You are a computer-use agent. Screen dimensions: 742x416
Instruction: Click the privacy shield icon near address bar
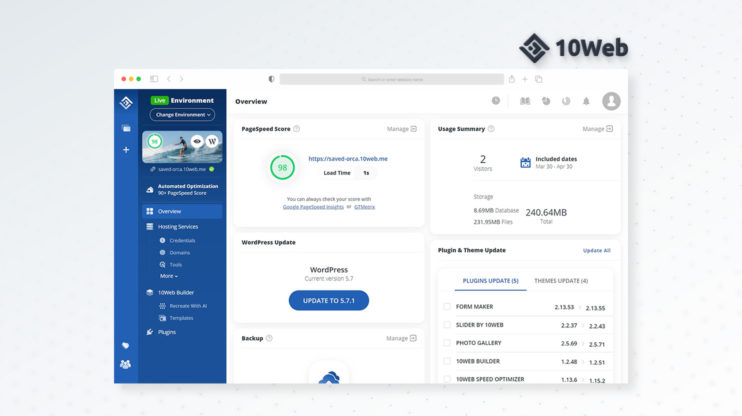[271, 79]
